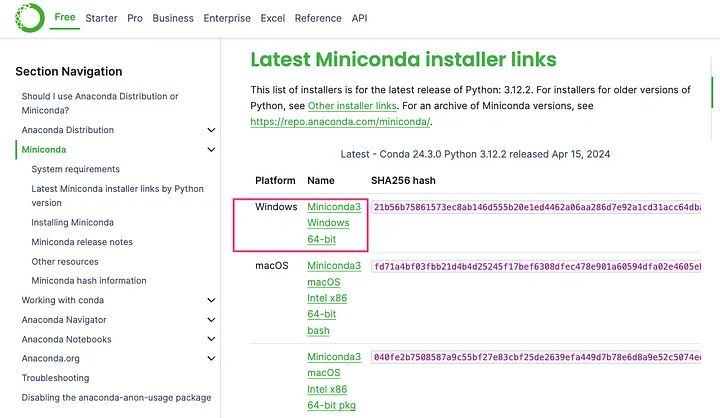Open the Anaconda Distribution section

point(68,130)
